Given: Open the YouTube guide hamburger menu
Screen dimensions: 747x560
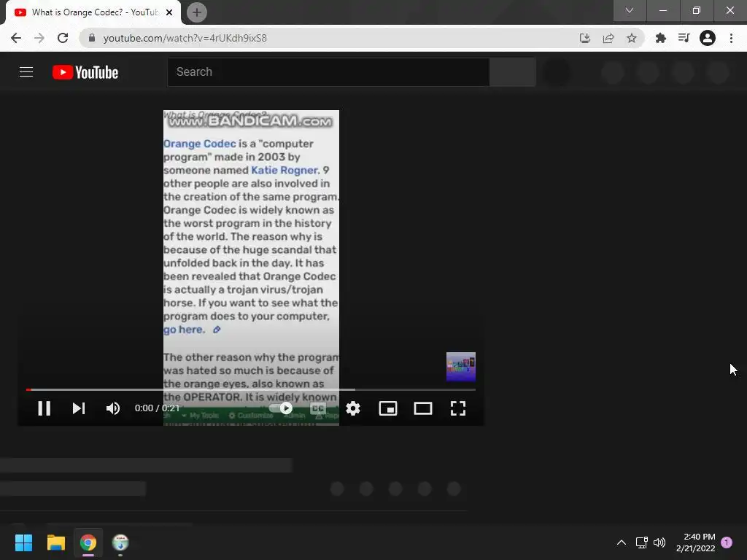Looking at the screenshot, I should tap(26, 72).
